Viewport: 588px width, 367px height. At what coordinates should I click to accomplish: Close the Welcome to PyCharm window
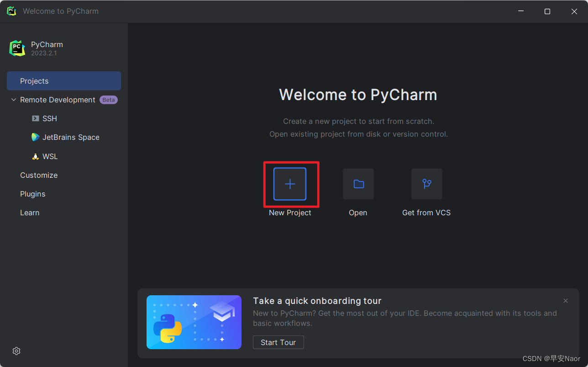pyautogui.click(x=574, y=11)
